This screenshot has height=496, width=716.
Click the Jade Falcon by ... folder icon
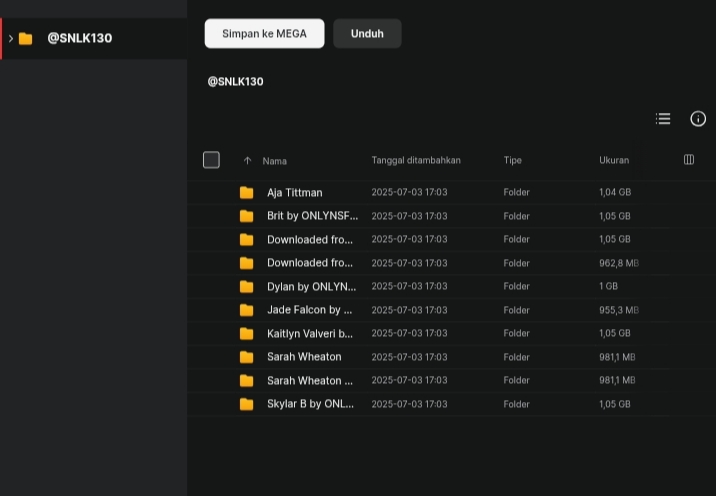(x=247, y=310)
